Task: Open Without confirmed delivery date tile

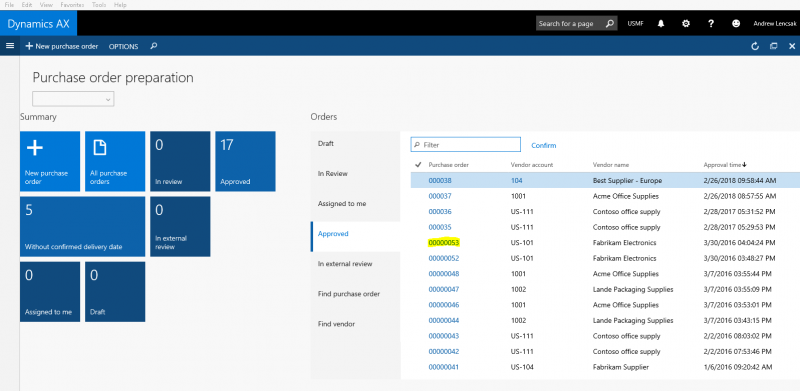Action: 83,227
